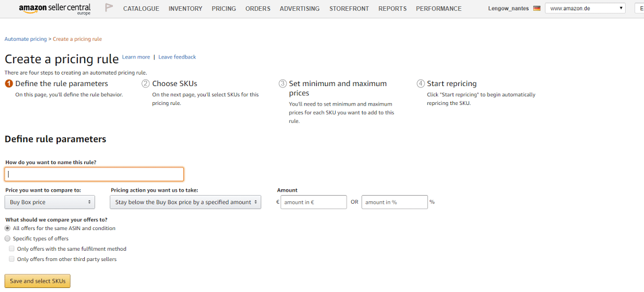The width and height of the screenshot is (644, 292).
Task: Click the step 2 Choose SKUs circle
Action: (x=146, y=84)
